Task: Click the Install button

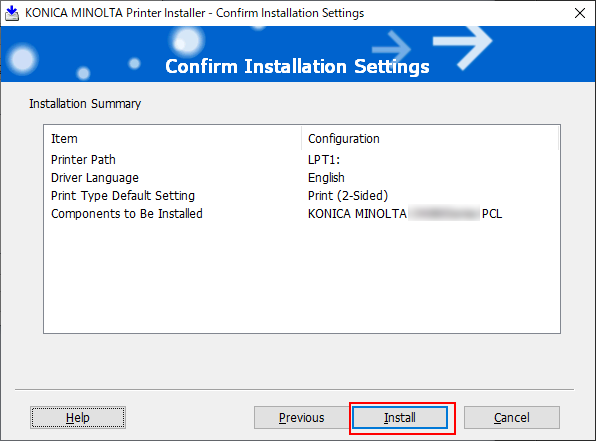Action: 400,417
